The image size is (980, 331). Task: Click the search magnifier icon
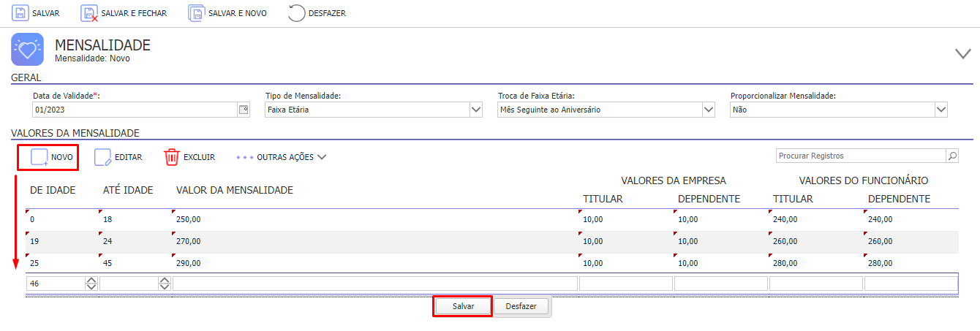pyautogui.click(x=952, y=156)
